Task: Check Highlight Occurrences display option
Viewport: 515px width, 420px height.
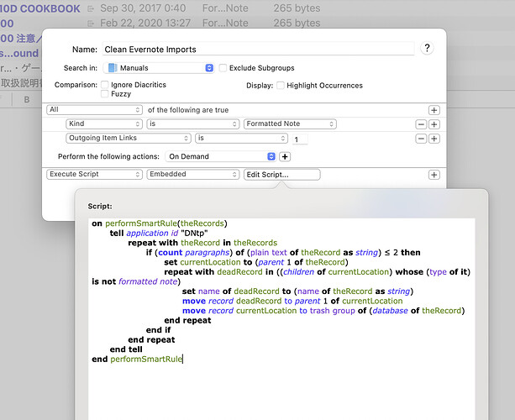Action: pos(281,85)
